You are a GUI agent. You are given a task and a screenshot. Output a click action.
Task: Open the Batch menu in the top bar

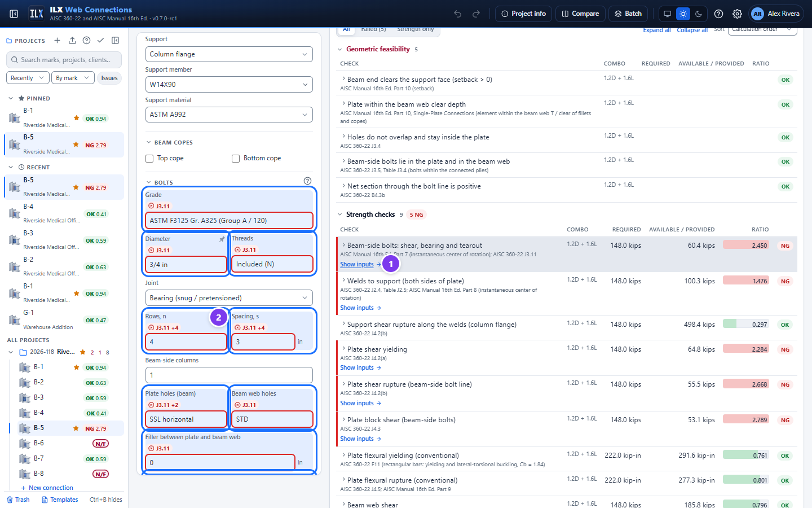point(628,14)
